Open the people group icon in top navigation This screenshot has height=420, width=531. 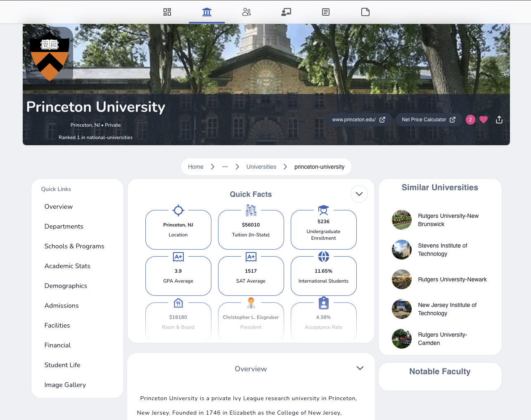pos(247,12)
